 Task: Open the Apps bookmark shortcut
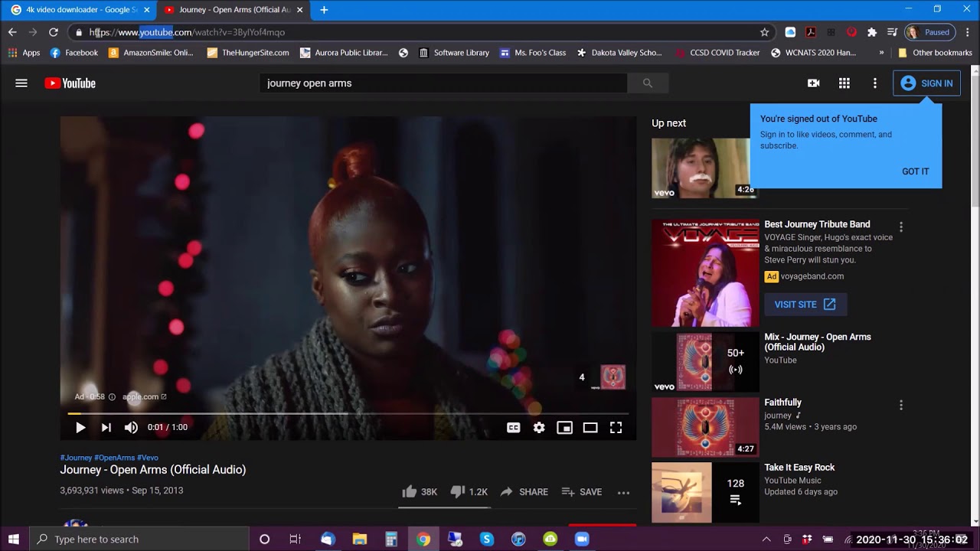(24, 53)
